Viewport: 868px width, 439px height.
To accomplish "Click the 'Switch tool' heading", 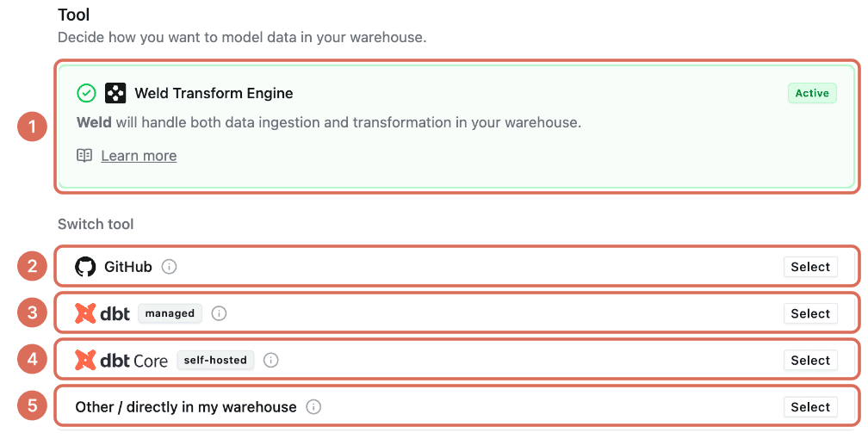I will pyautogui.click(x=96, y=224).
